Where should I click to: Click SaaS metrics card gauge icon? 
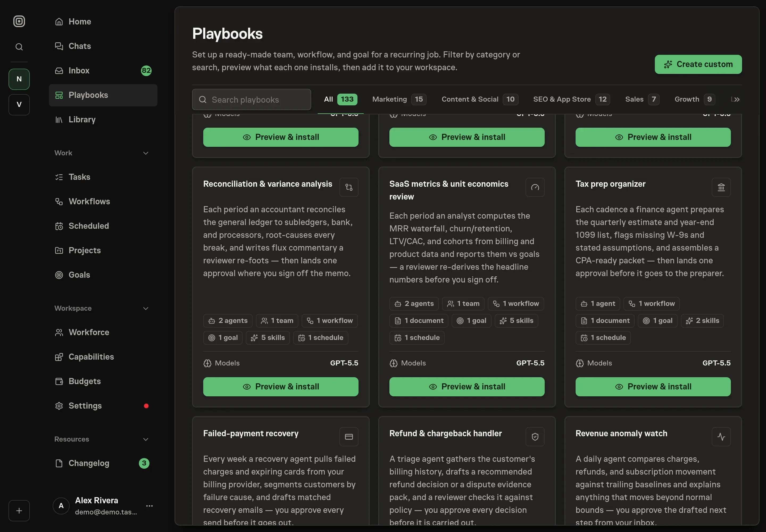pos(535,187)
